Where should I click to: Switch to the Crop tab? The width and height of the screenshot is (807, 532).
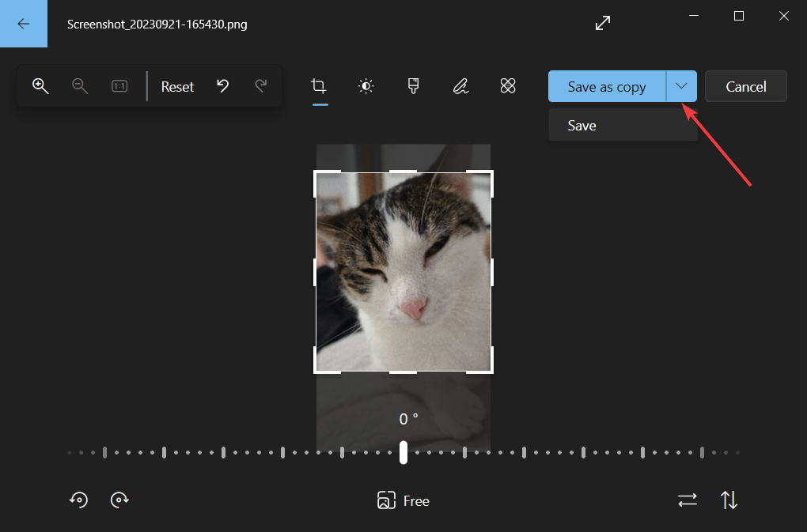(x=319, y=86)
